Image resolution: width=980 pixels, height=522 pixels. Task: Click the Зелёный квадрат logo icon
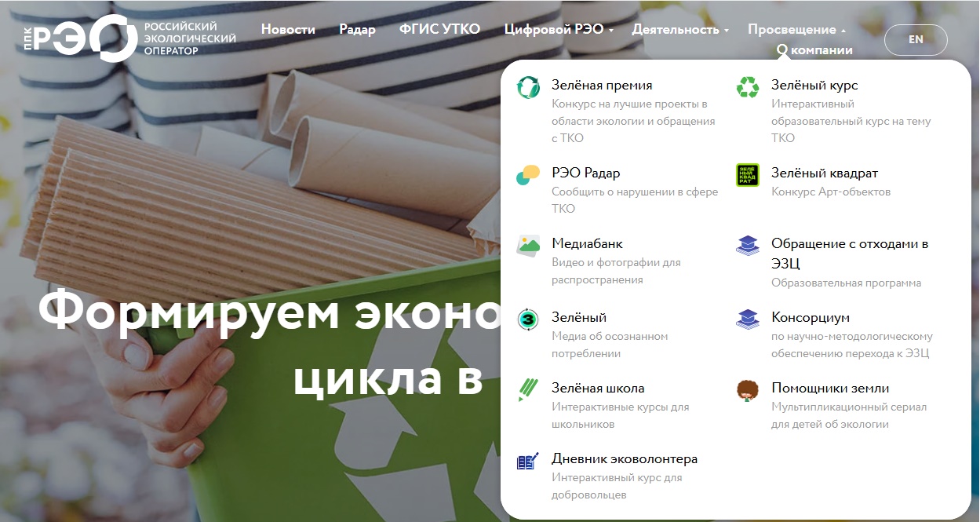point(748,175)
